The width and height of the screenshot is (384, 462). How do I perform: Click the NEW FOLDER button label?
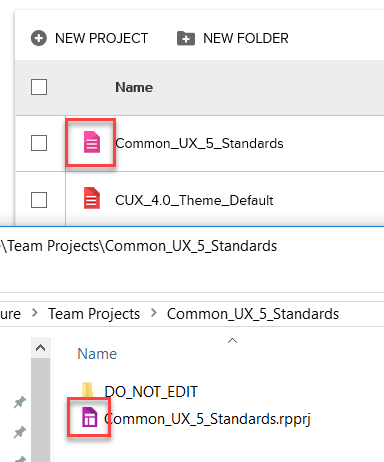[x=246, y=38]
